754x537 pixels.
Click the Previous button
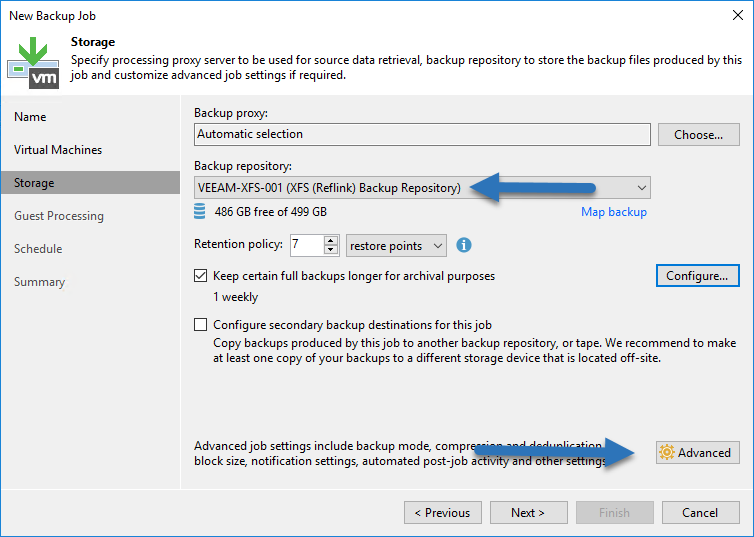pos(443,512)
